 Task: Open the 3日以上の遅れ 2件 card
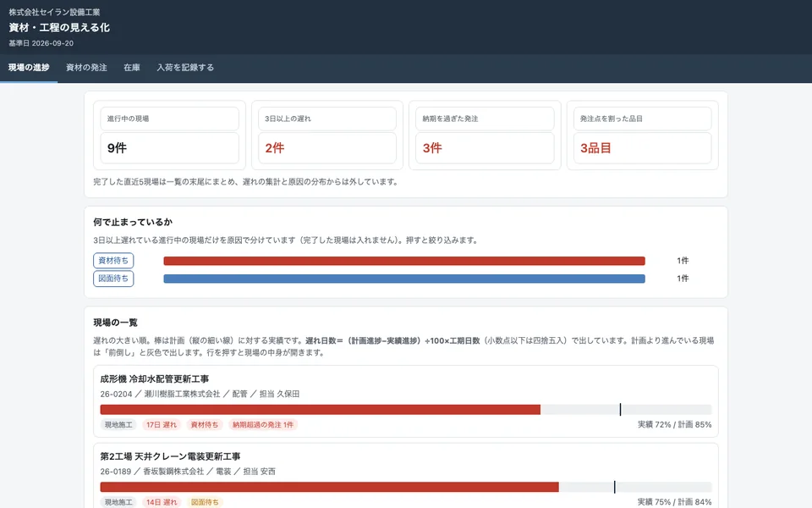click(x=327, y=135)
